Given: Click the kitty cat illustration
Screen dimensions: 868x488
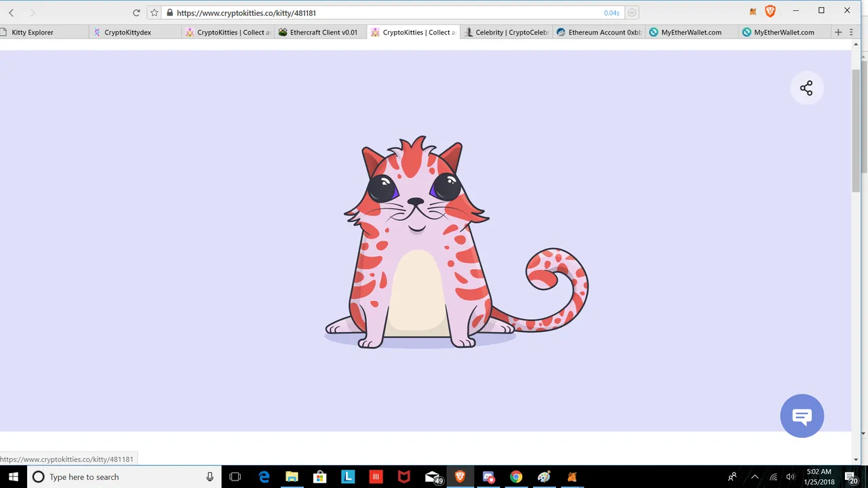Looking at the screenshot, I should click(x=456, y=243).
